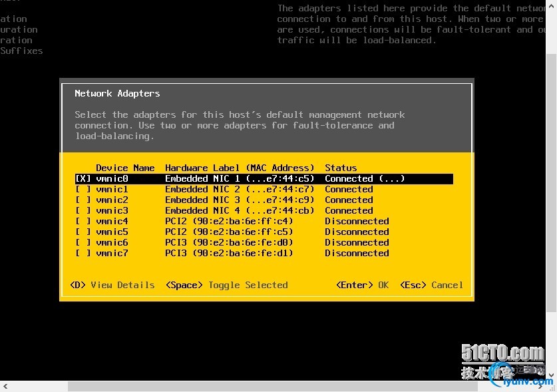Click the Hardware Label (MAC Address) header
The image size is (557, 392).
click(240, 168)
